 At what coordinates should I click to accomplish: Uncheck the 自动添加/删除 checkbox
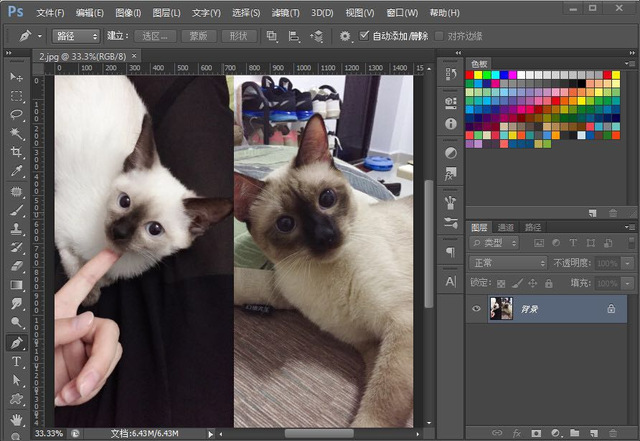(x=365, y=36)
